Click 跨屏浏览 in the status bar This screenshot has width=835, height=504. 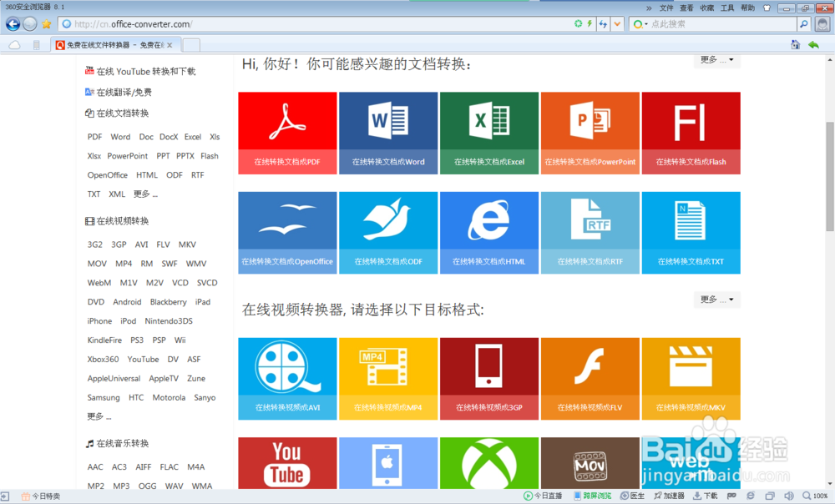coord(592,496)
